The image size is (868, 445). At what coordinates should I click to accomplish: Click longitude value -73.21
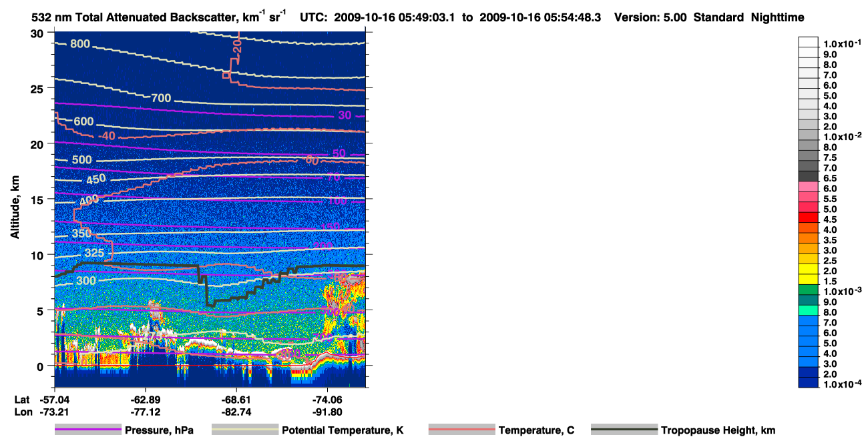coord(54,412)
